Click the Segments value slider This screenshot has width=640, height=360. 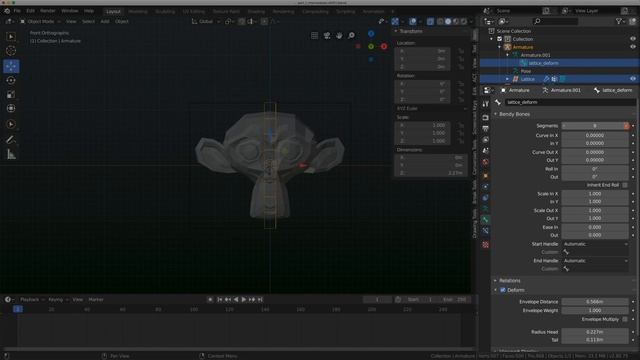(x=595, y=126)
